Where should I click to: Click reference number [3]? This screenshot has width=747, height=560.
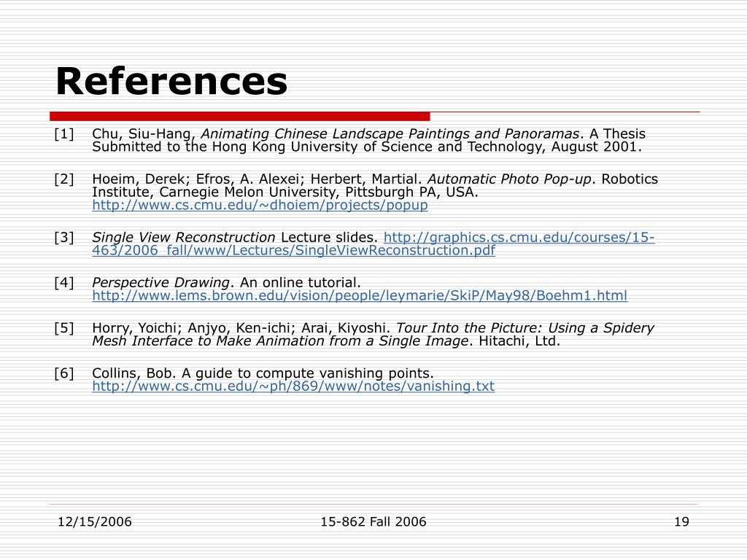pos(64,237)
